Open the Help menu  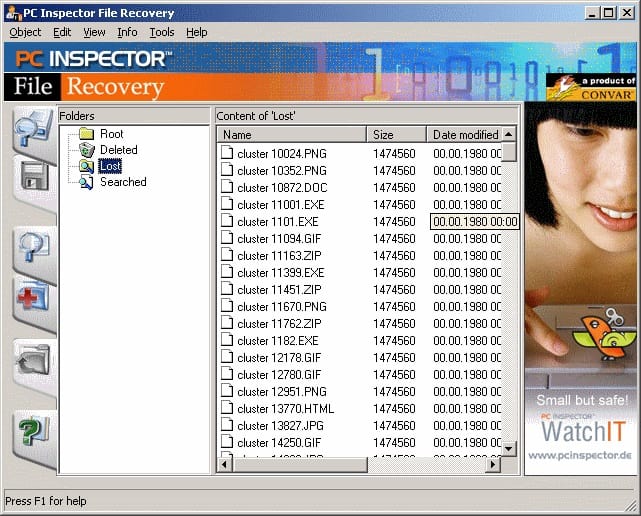pos(197,32)
